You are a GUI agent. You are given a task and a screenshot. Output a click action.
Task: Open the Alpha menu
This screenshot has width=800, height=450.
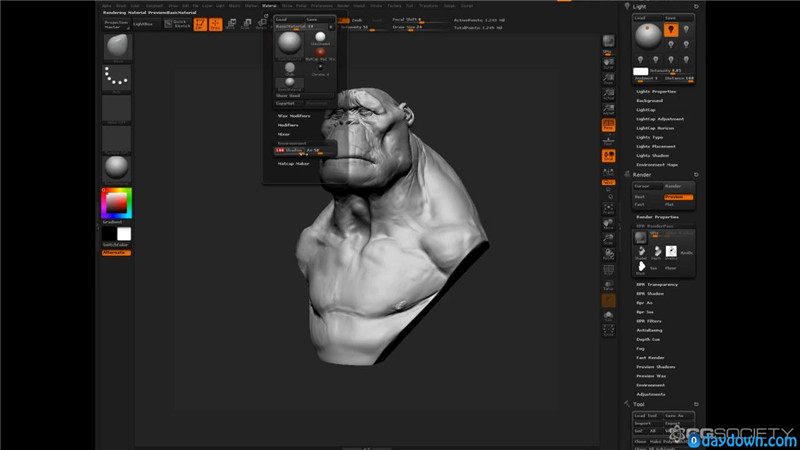(107, 6)
